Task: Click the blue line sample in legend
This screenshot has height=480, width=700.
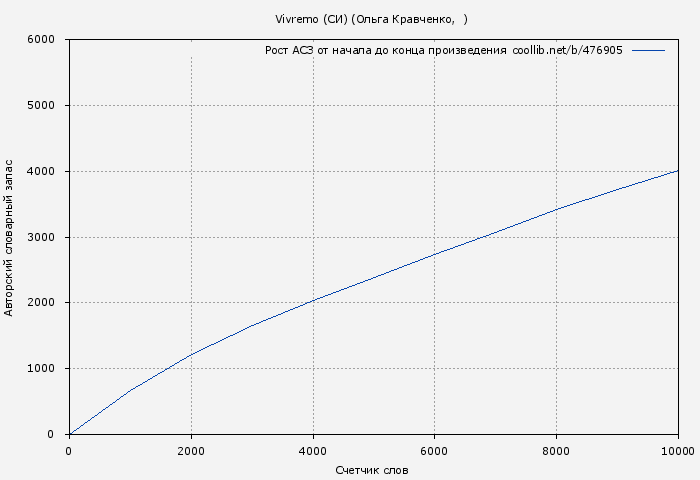Action: pos(648,50)
